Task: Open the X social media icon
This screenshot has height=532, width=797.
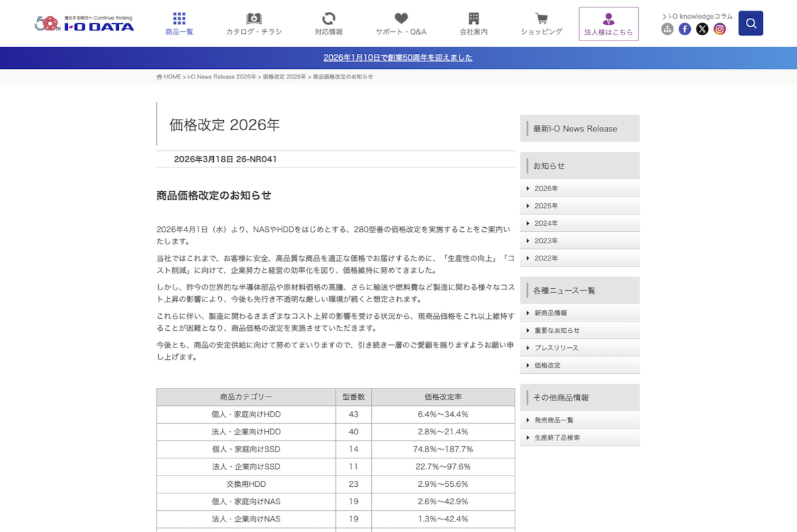Action: [x=702, y=29]
